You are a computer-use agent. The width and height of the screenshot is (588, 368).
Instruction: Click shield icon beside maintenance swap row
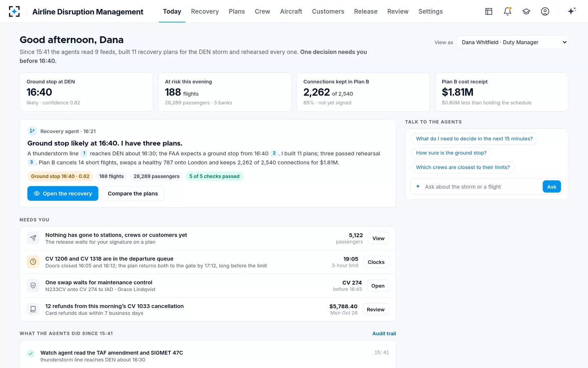33,286
